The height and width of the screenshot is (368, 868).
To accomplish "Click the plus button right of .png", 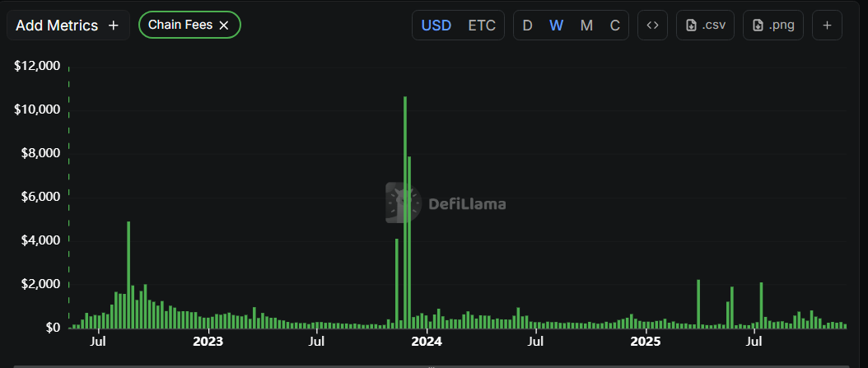I will [827, 26].
